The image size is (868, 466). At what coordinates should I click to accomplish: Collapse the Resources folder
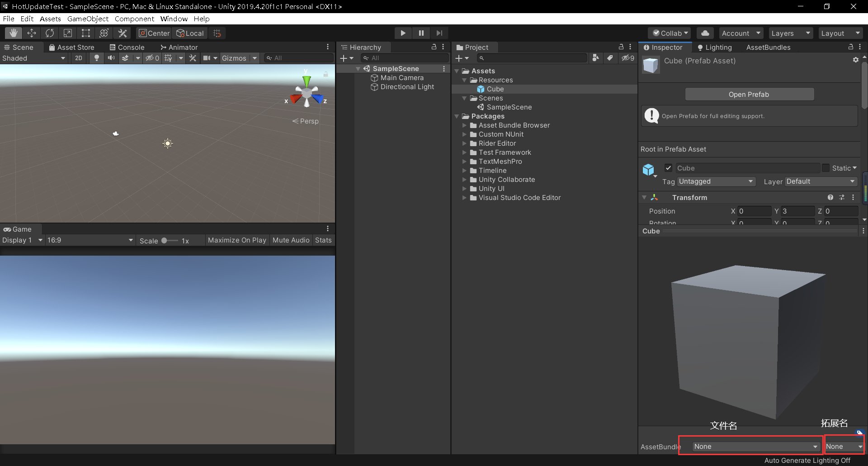click(x=464, y=80)
